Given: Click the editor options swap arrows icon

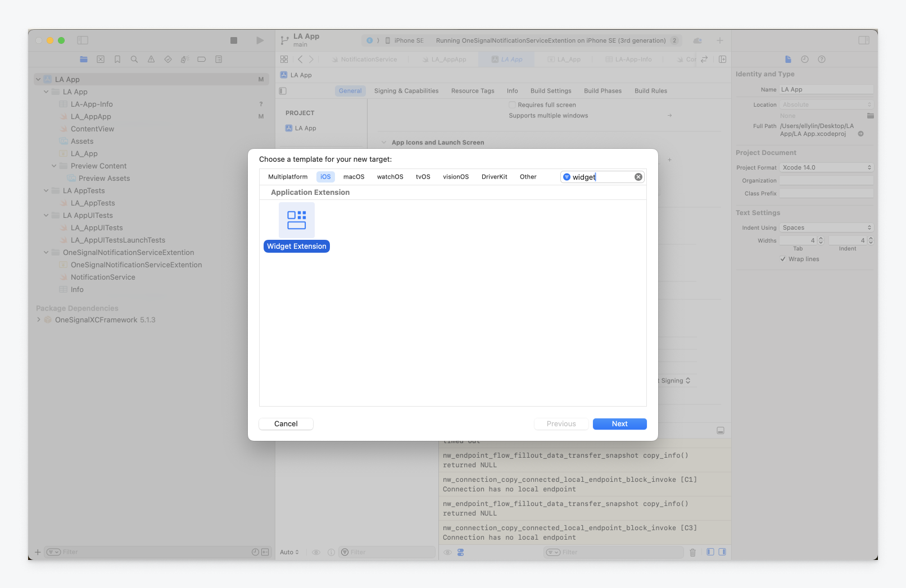Looking at the screenshot, I should [x=704, y=59].
